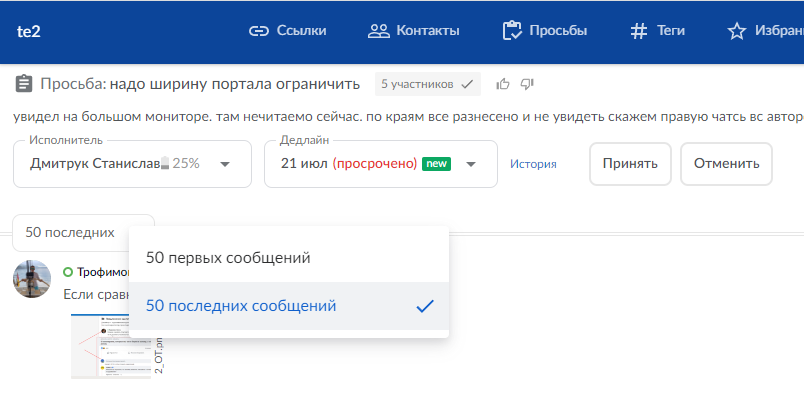Click the request title надо ширину портала ограничить
This screenshot has width=804, height=396.
point(235,84)
